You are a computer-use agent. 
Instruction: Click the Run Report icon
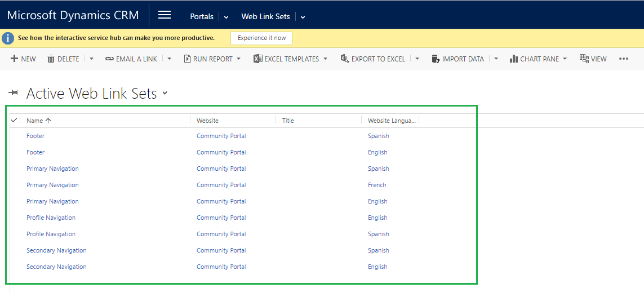coord(187,59)
